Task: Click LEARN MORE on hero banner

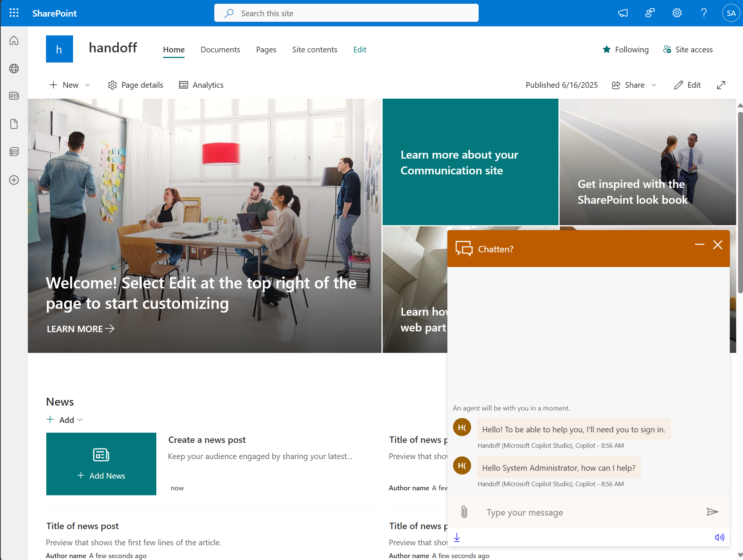Action: [81, 329]
